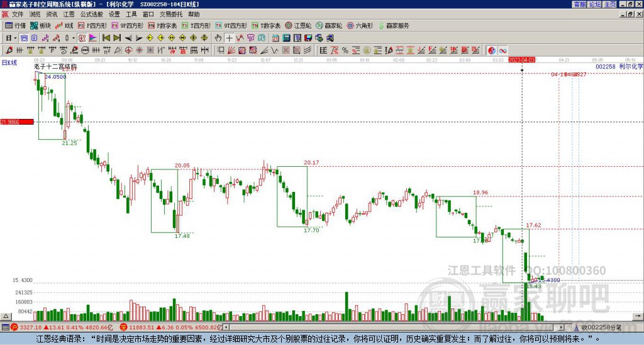Select the zigzag wave line tool
The height and width of the screenshot is (345, 644).
275,50
